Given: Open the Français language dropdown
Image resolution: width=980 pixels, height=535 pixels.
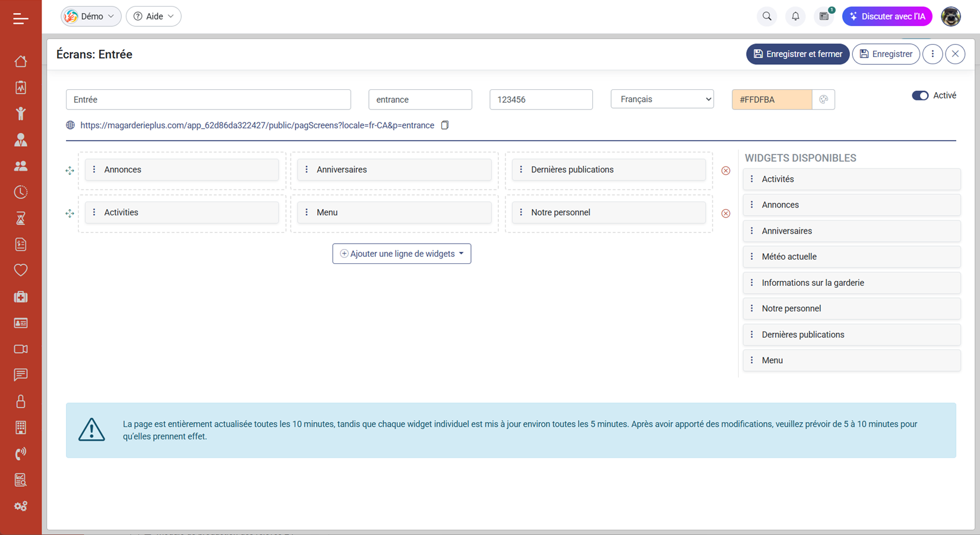Looking at the screenshot, I should pyautogui.click(x=662, y=99).
